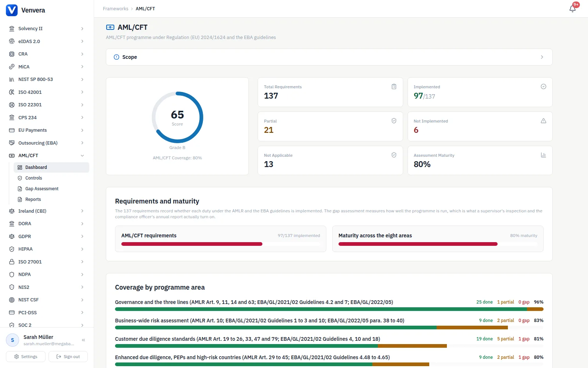The image size is (588, 368).
Task: Click the Business-wide risk assessment row title
Action: 259,321
